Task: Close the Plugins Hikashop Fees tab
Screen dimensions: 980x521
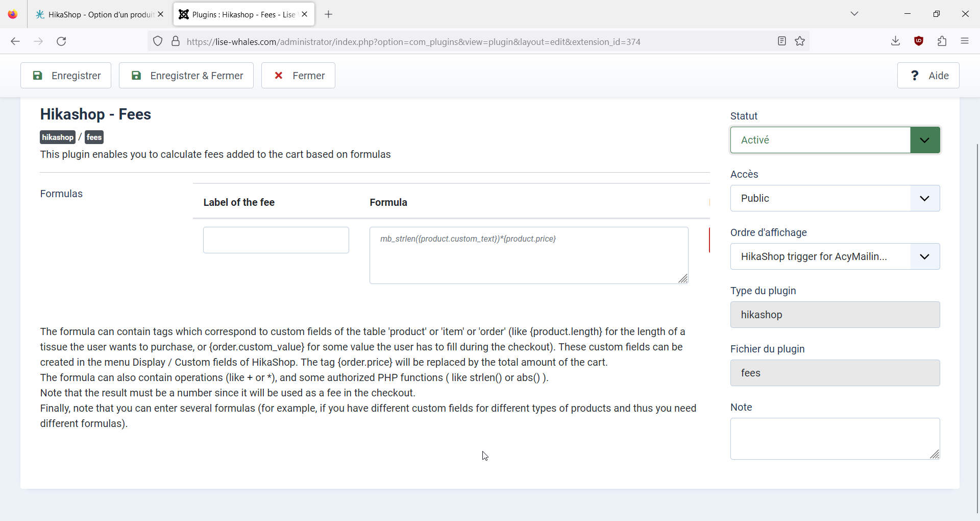Action: point(305,14)
